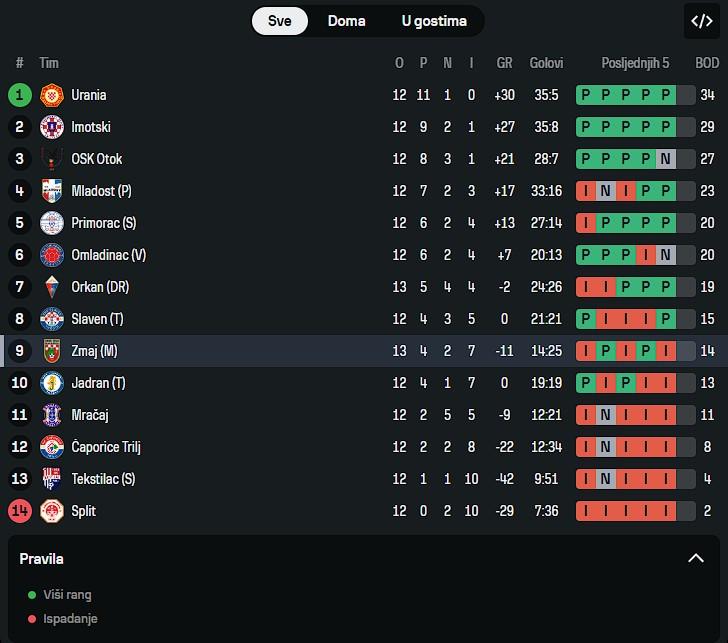Click the Zmaj (M) team crest
The width and height of the screenshot is (728, 643).
pos(52,351)
